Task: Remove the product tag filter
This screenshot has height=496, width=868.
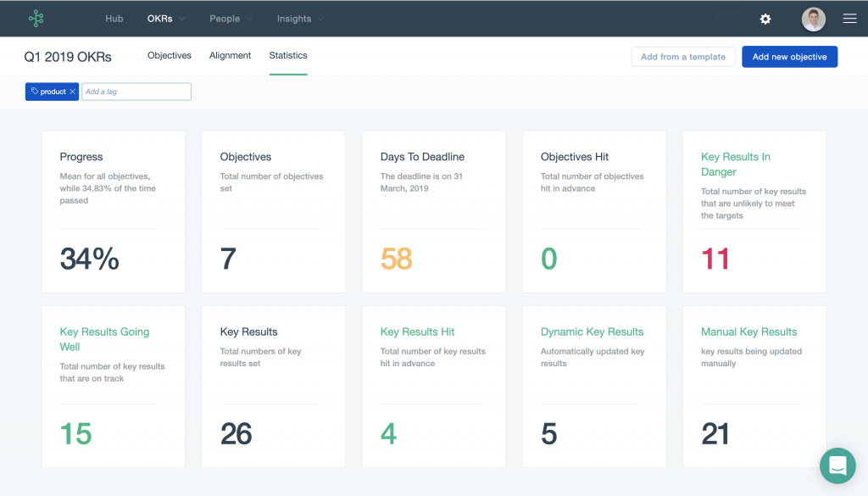Action: 73,92
